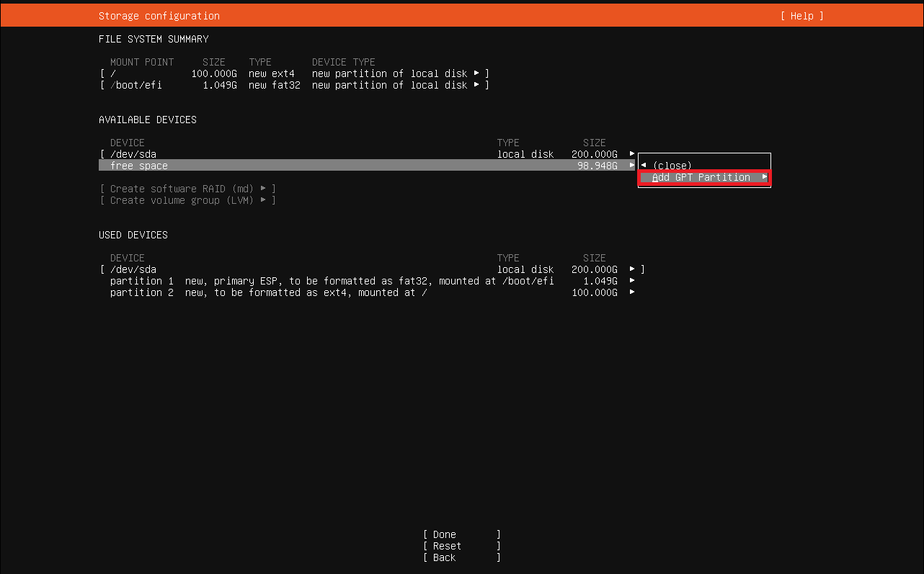The height and width of the screenshot is (574, 924).
Task: Select Add GPT Partition menu entry
Action: [x=704, y=177]
